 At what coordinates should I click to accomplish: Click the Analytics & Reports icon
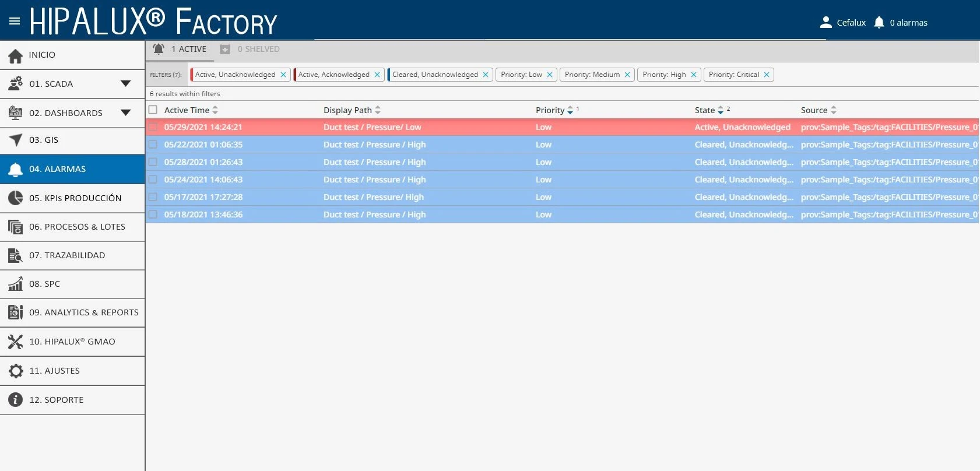click(16, 312)
